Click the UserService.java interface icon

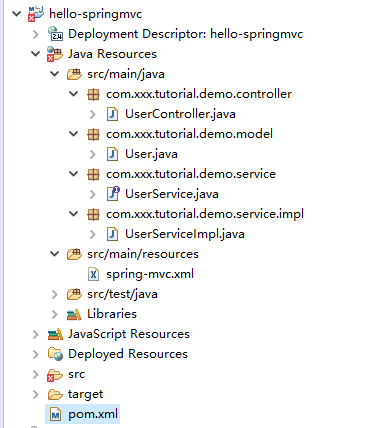[113, 194]
